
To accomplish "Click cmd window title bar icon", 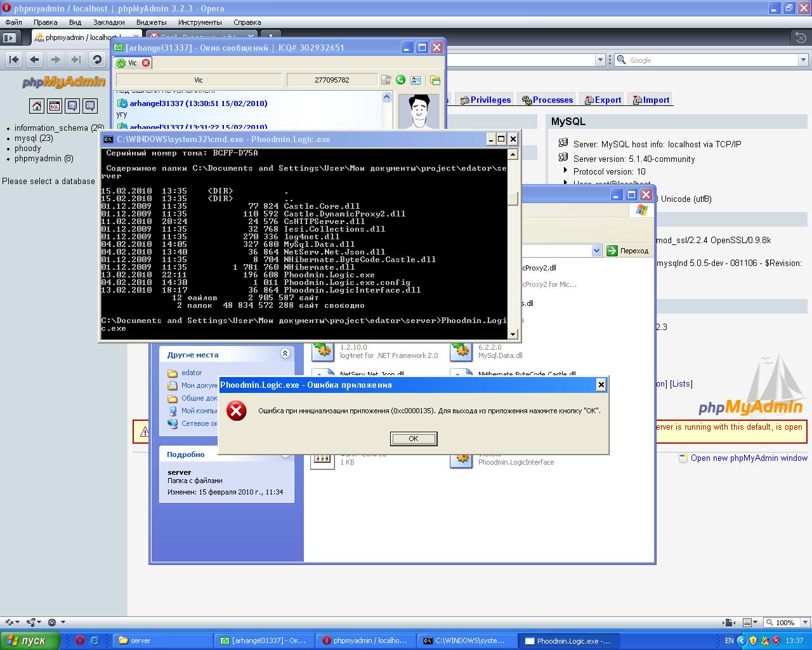I will (x=108, y=139).
